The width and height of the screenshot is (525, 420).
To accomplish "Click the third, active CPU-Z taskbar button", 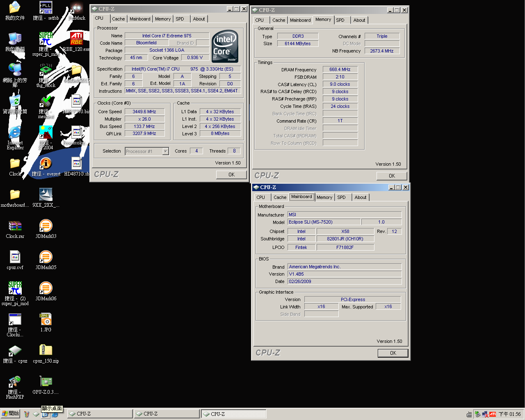I will pos(234,414).
